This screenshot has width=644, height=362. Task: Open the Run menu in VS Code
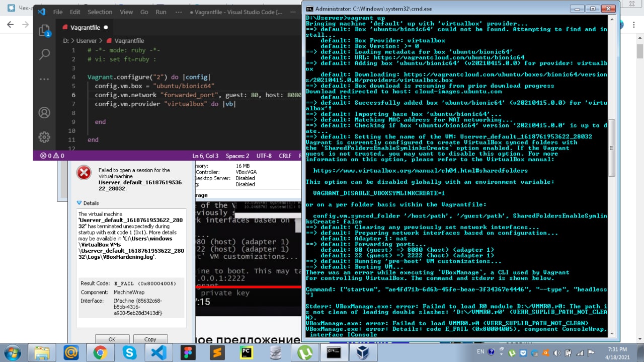pos(161,12)
